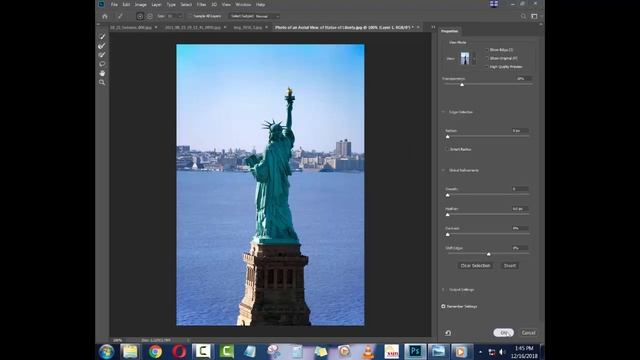640x360 pixels.
Task: Click the Select Subject button
Action: point(242,16)
